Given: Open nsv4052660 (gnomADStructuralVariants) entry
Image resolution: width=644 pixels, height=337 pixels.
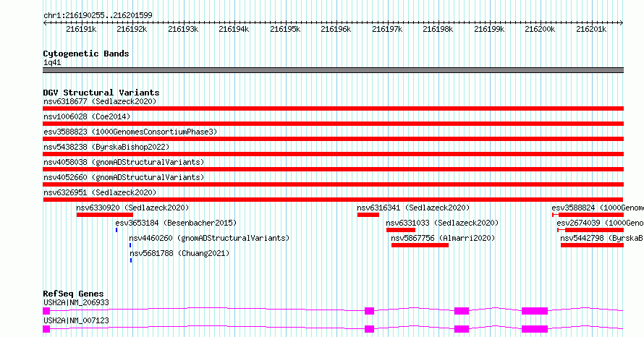Looking at the screenshot, I should 124,177.
